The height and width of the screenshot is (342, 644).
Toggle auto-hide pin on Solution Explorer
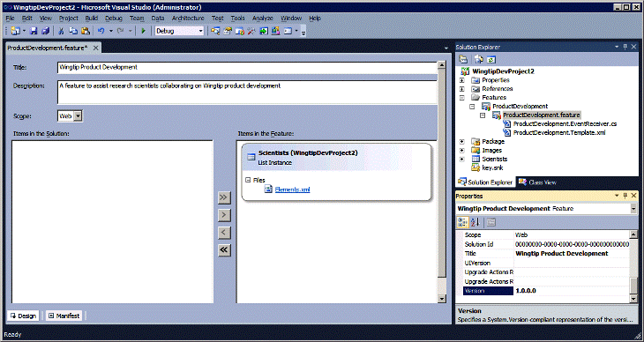(625, 47)
